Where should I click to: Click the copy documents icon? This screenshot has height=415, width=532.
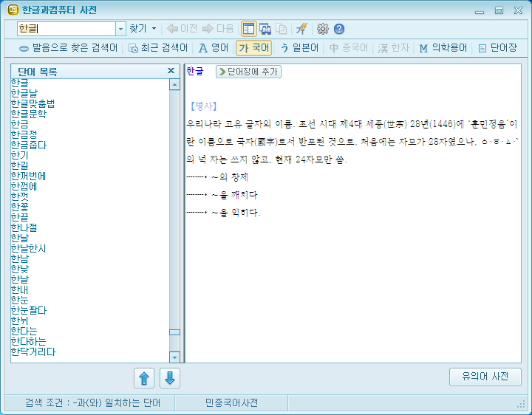[281, 29]
